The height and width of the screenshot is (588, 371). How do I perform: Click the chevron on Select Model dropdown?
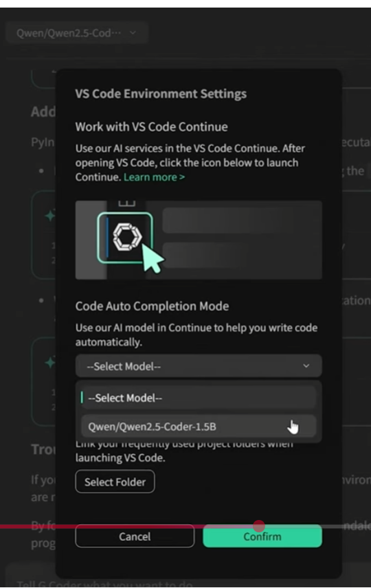(306, 365)
